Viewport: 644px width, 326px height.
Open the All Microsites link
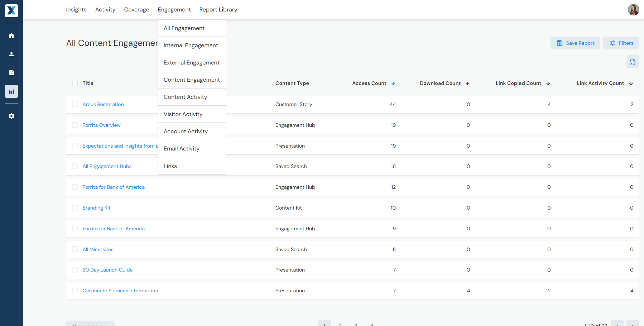98,249
